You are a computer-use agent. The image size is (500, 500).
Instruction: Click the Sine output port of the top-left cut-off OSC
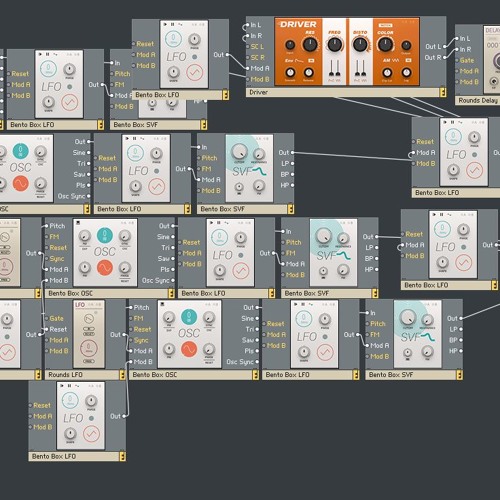pos(88,152)
